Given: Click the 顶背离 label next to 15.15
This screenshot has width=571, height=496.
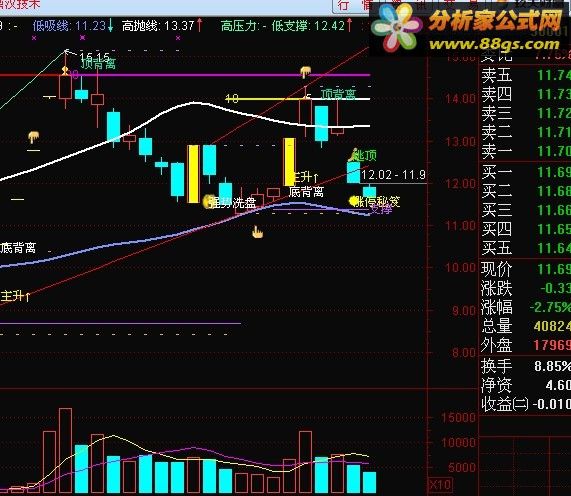Looking at the screenshot, I should (x=98, y=64).
